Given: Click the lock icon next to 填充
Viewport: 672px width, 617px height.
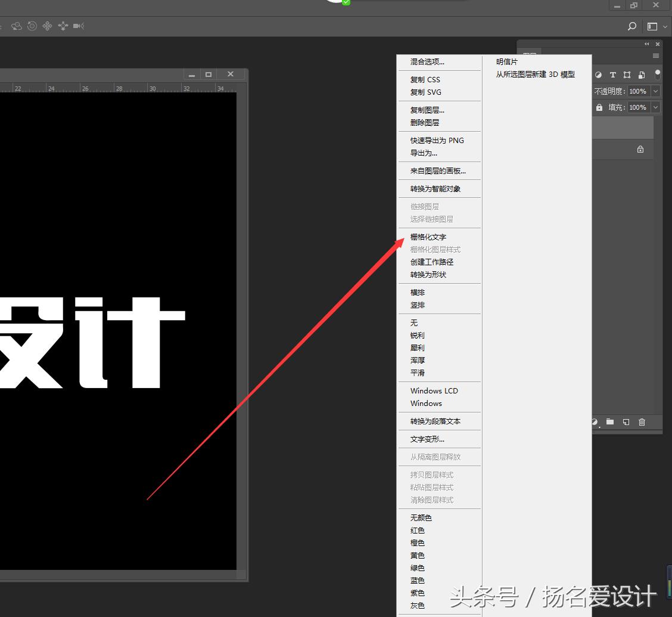Looking at the screenshot, I should [x=599, y=107].
